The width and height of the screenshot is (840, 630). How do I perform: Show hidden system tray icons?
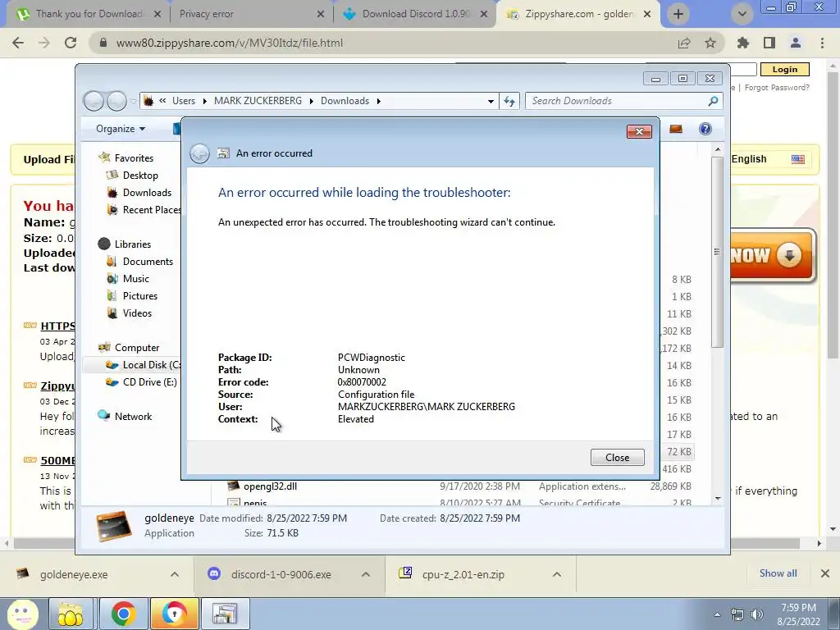point(717,615)
